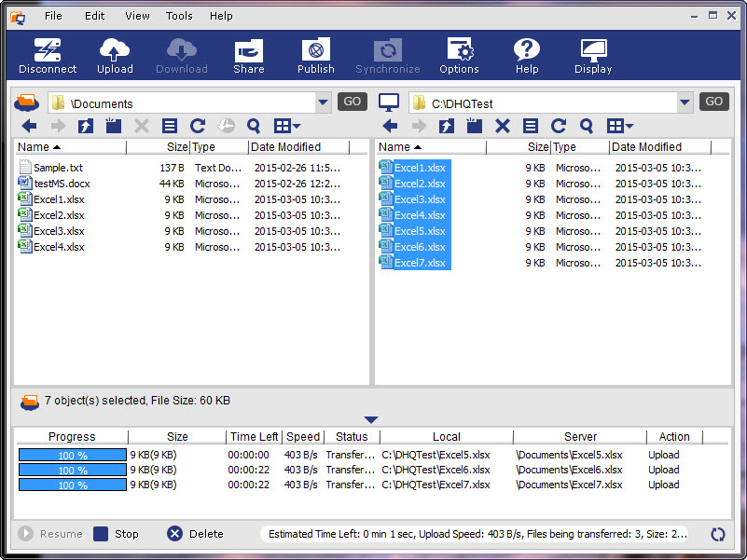Refresh the local C:\DHQTest pane

(x=559, y=126)
